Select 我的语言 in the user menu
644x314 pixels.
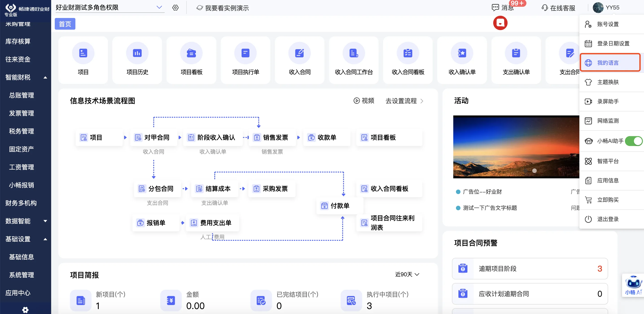click(608, 62)
